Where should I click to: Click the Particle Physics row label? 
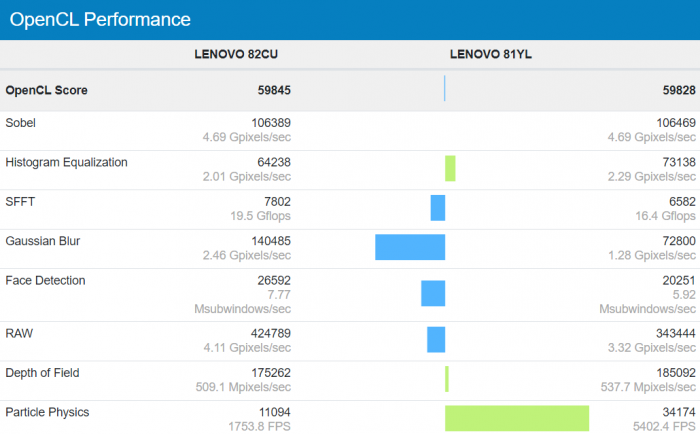click(x=47, y=412)
